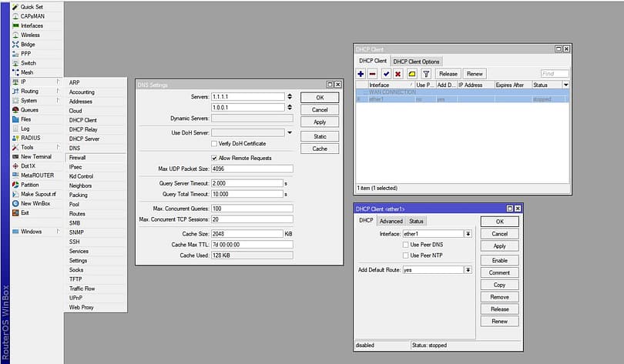Select the Switch sidebar icon
624x364 pixels.
(x=15, y=63)
